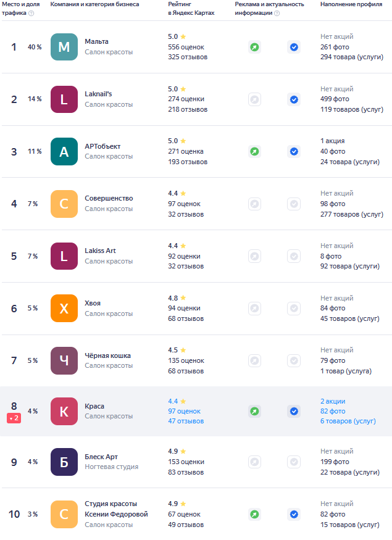The width and height of the screenshot is (392, 540).
Task: Click the company name 'Блеск Арт'
Action: [x=101, y=457]
